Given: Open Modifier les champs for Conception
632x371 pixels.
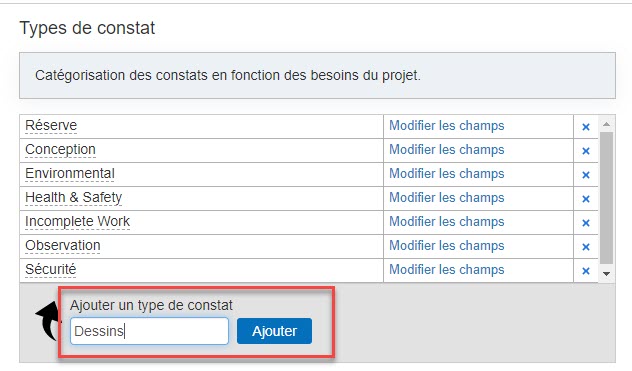Looking at the screenshot, I should (447, 150).
